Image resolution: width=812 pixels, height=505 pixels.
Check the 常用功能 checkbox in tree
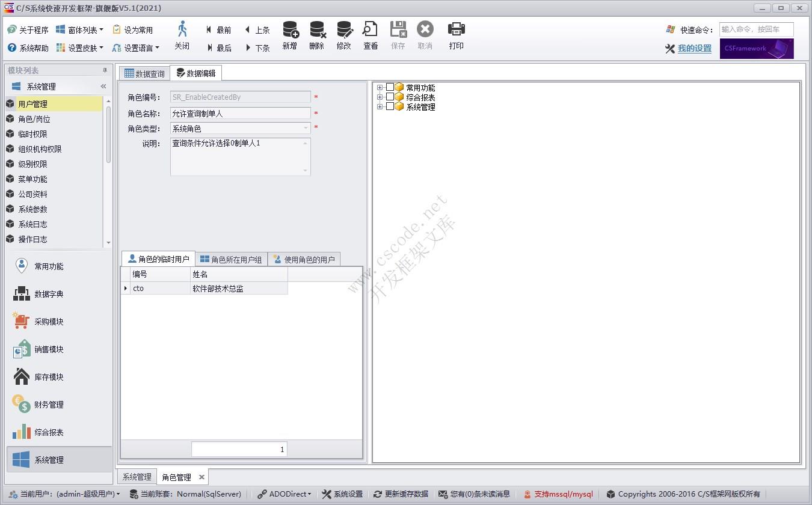tap(390, 88)
